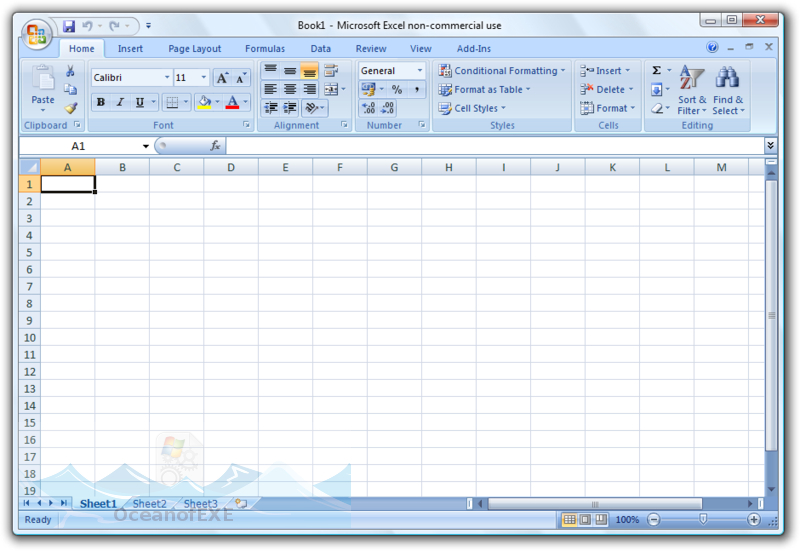This screenshot has width=800, height=551.
Task: Switch to Page Layout view in status bar
Action: point(585,520)
